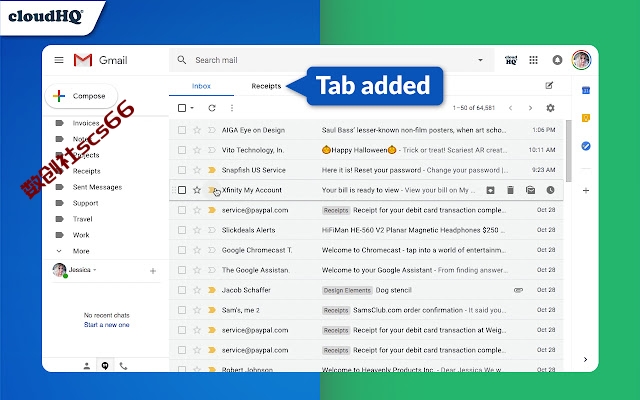This screenshot has width=640, height=400.
Task: Open the select-all dropdown arrow
Action: pyautogui.click(x=192, y=108)
